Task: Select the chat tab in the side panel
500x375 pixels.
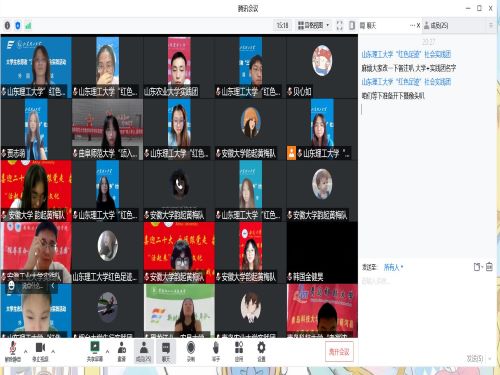Action: pyautogui.click(x=368, y=25)
